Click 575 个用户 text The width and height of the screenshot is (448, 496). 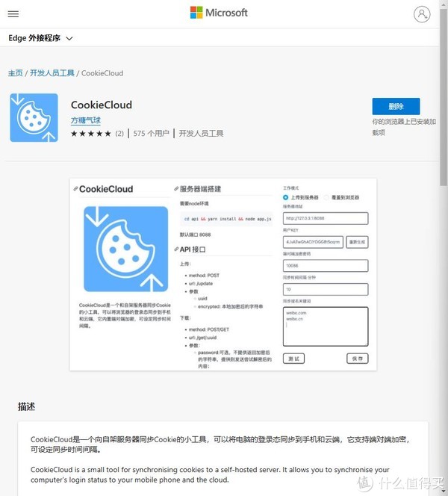151,134
